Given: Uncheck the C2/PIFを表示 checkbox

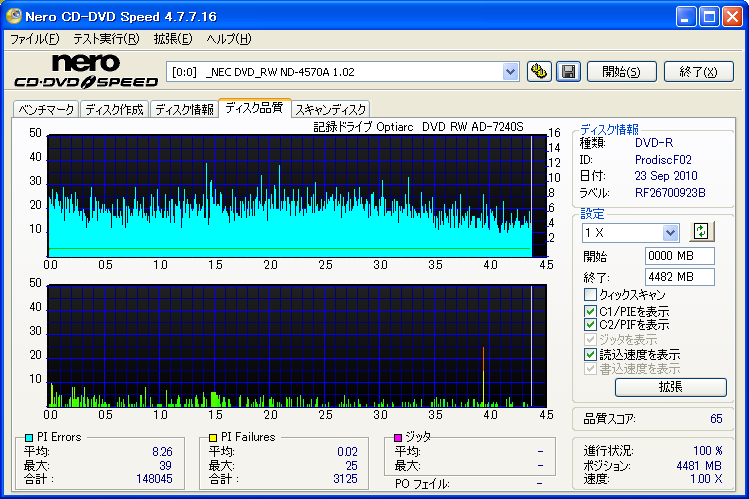Looking at the screenshot, I should (590, 325).
